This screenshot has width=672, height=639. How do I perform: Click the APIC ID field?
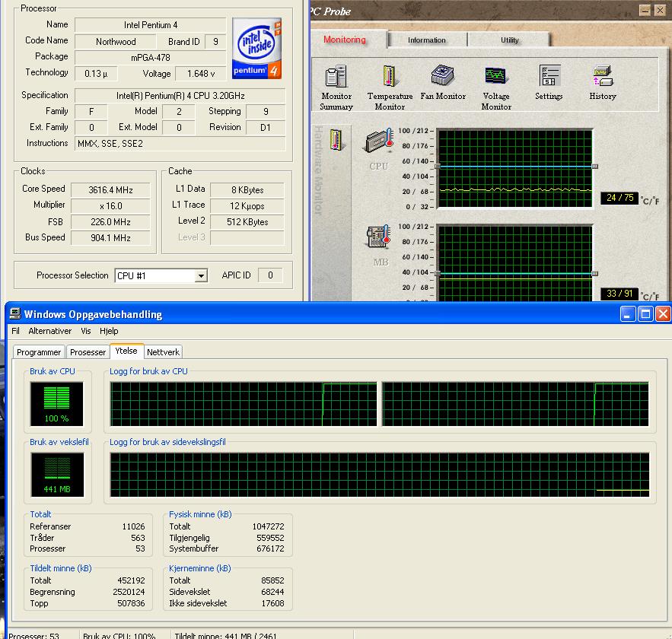[x=270, y=275]
